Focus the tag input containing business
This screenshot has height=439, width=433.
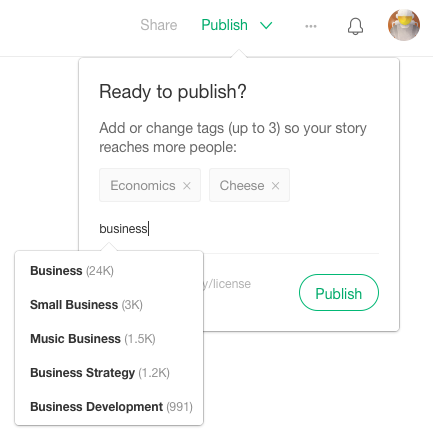pos(239,229)
